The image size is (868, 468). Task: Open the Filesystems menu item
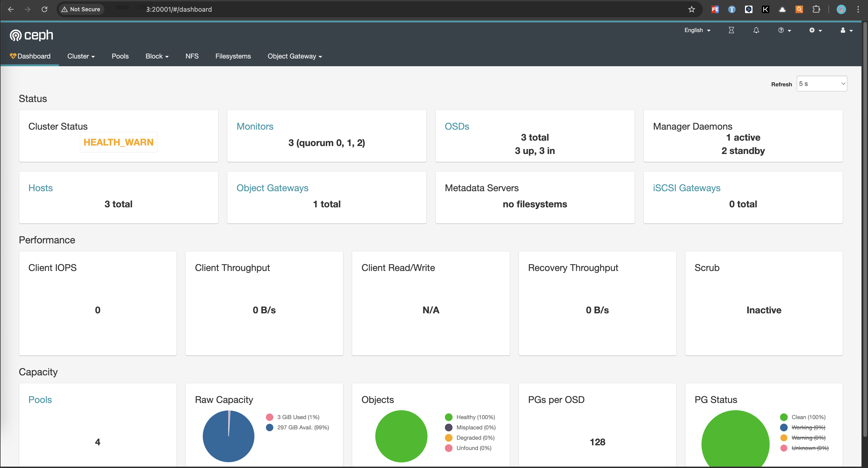pos(233,56)
